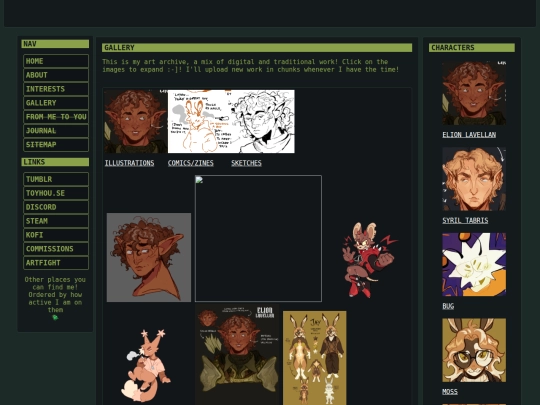Open the ELION LAVELLAN character link
This screenshot has width=540, height=405.
(469, 135)
